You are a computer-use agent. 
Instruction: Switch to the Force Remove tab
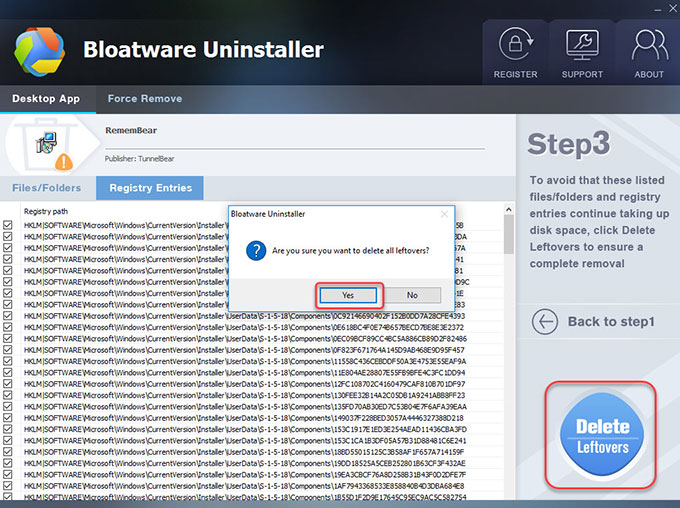pos(145,98)
